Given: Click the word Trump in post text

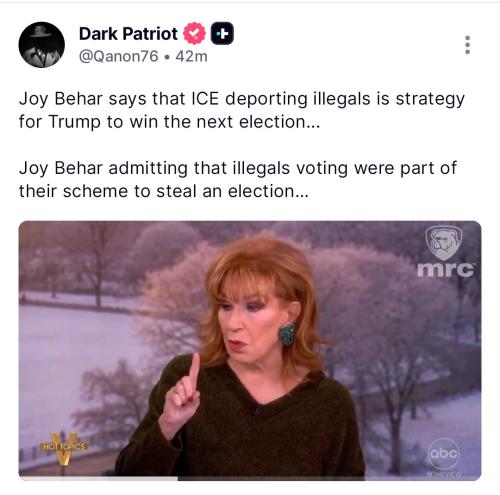Looking at the screenshot, I should tap(75, 122).
